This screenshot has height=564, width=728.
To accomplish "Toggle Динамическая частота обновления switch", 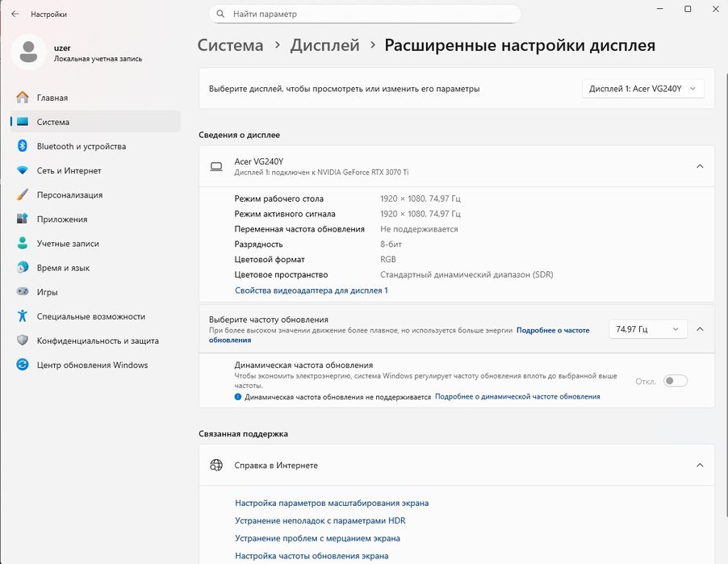I will (x=675, y=381).
